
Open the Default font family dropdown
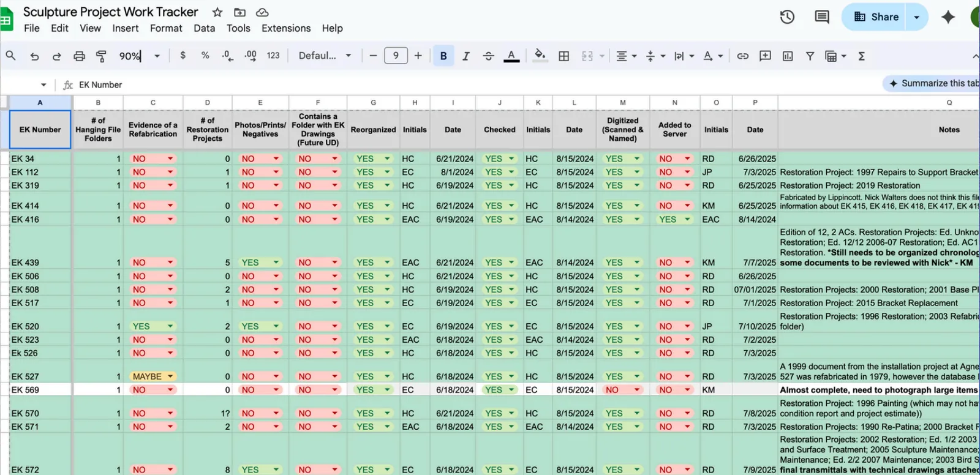[x=325, y=56]
